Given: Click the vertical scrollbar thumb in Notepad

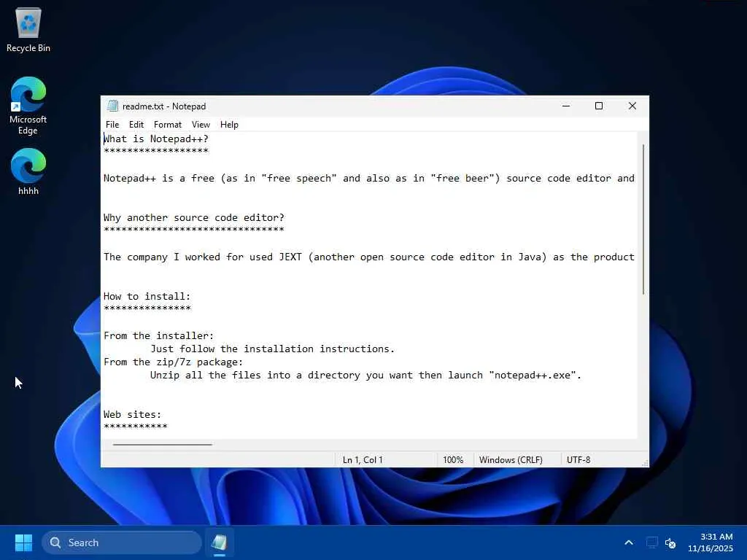Looking at the screenshot, I should (643, 219).
